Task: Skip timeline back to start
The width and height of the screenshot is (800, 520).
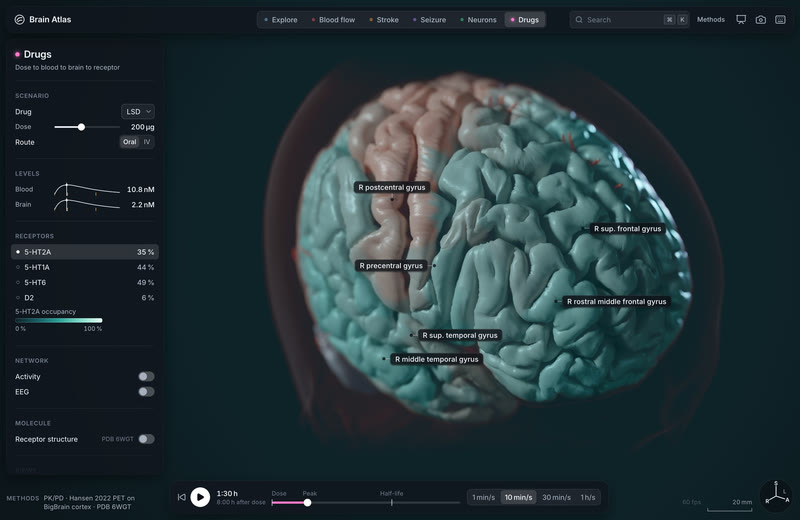Action: click(182, 497)
